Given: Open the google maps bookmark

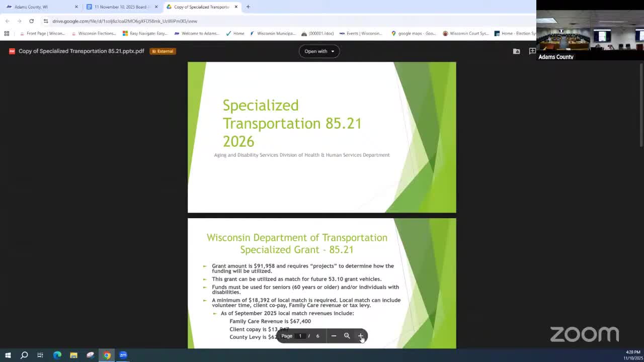Looking at the screenshot, I should click(x=414, y=34).
